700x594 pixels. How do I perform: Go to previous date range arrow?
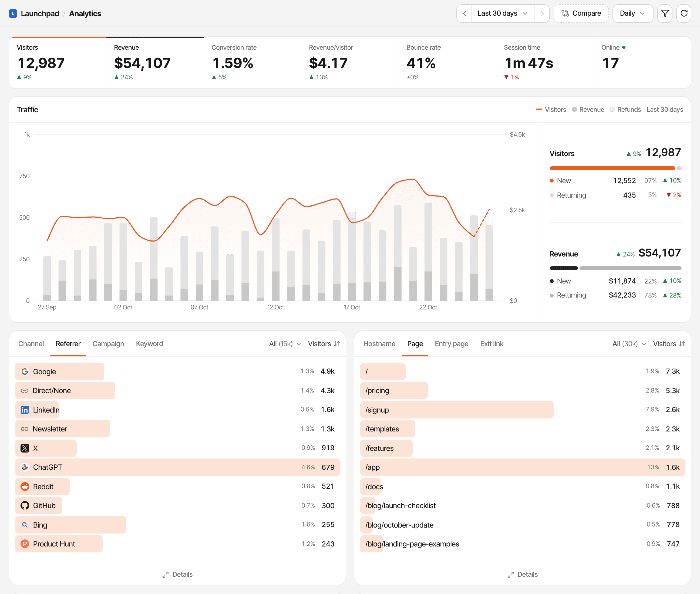(x=464, y=13)
